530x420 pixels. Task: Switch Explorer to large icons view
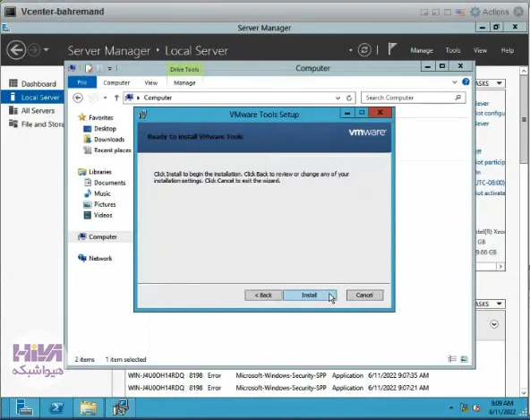coord(464,359)
